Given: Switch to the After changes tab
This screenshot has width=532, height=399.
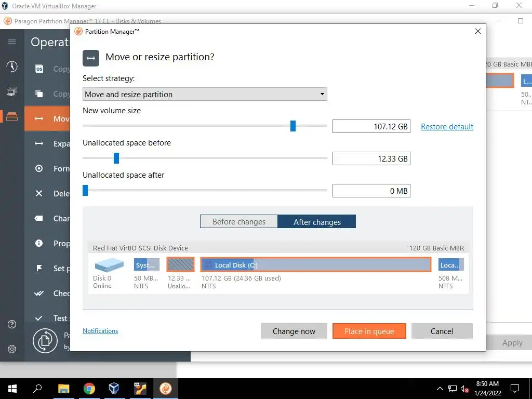Looking at the screenshot, I should coord(317,221).
